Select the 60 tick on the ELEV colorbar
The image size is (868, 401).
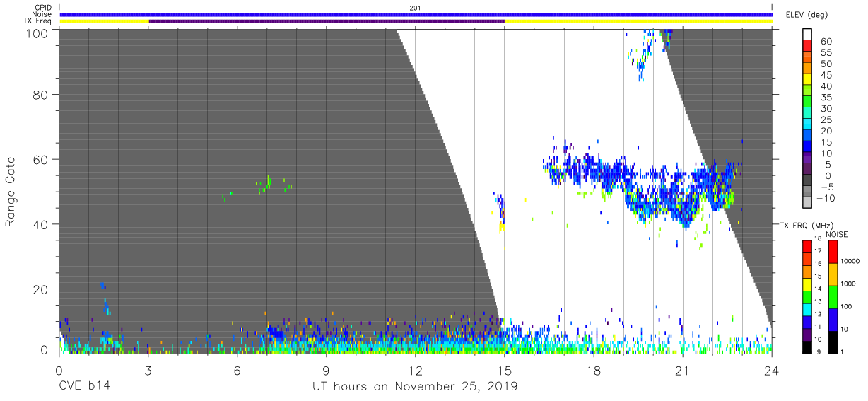tap(827, 41)
